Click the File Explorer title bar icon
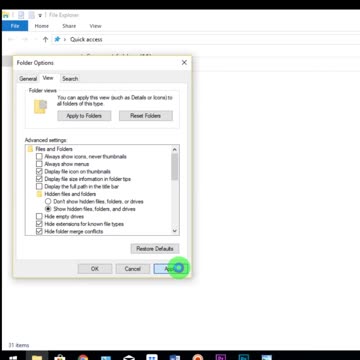 tap(6, 15)
